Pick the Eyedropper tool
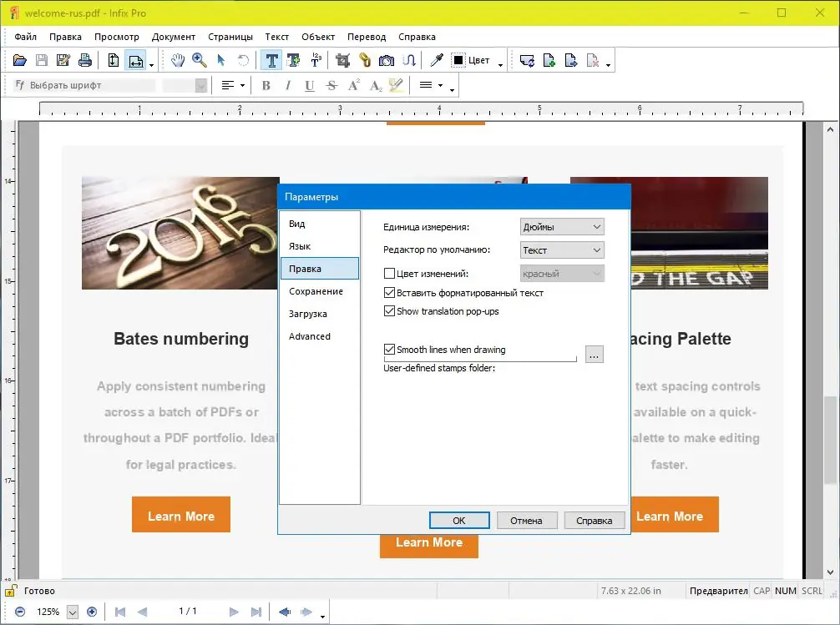Viewport: 840px width, 625px height. 437,61
